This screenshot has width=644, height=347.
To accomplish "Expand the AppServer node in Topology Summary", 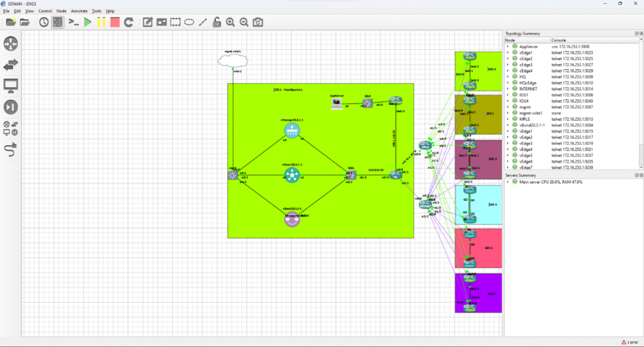I will 508,47.
